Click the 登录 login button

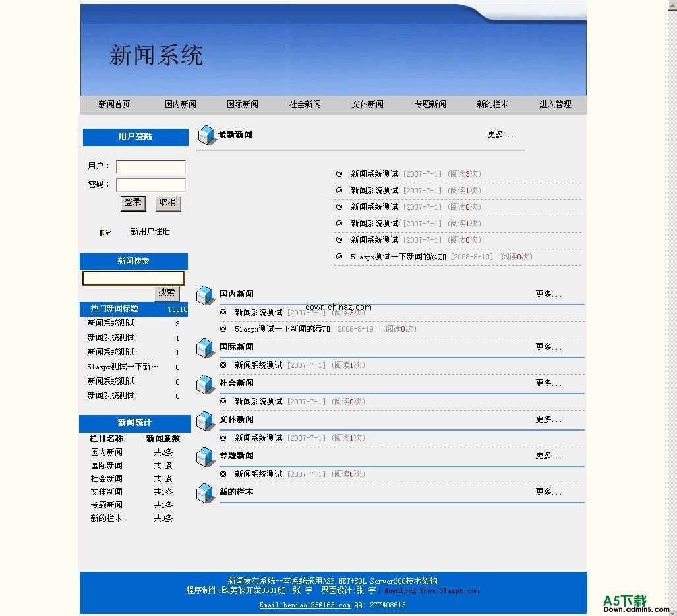pos(133,203)
